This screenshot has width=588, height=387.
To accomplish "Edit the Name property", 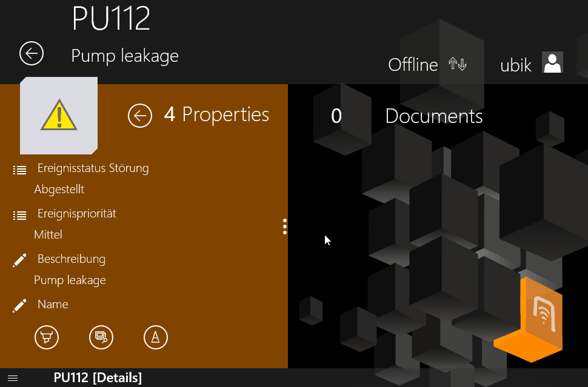I will (53, 305).
